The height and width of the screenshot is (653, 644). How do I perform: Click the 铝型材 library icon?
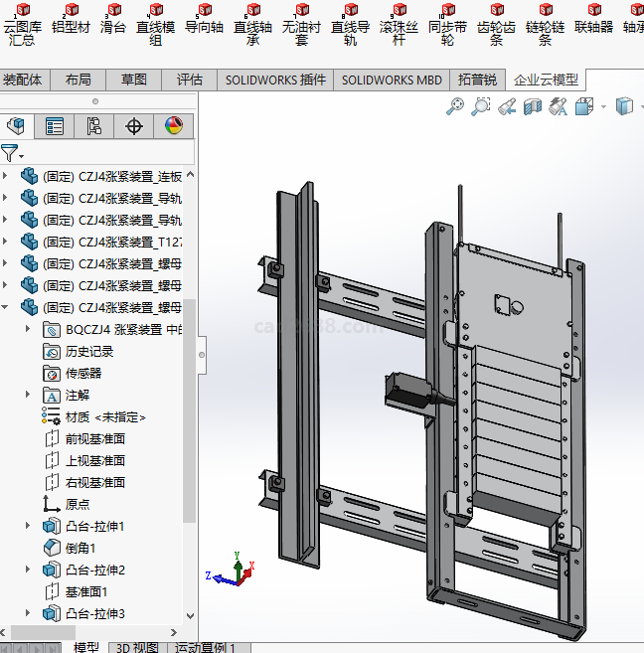[x=70, y=22]
